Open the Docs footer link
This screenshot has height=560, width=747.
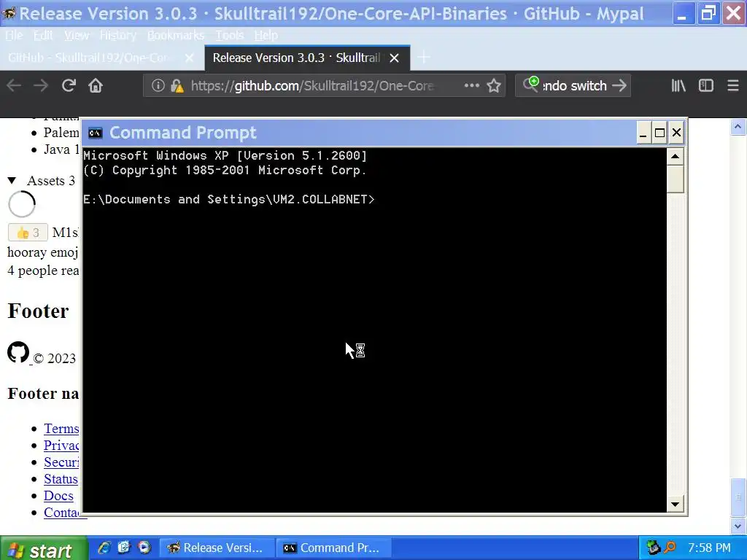[58, 496]
